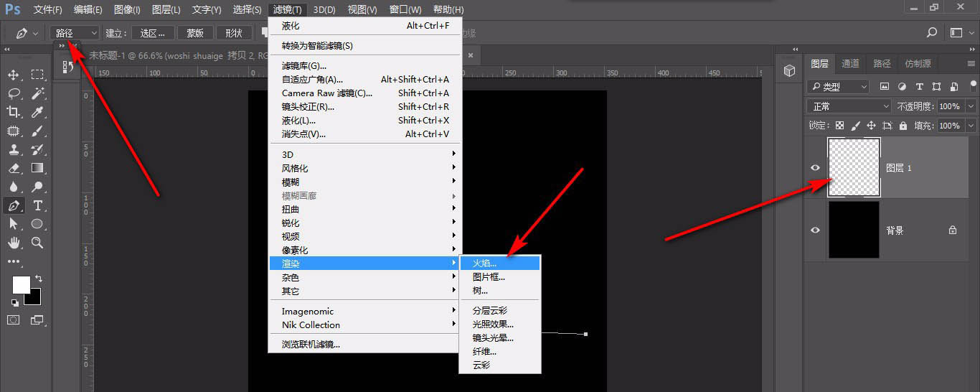Screen dimensions: 980x392
Task: Toggle visibility of 背景 layer
Action: click(x=815, y=230)
